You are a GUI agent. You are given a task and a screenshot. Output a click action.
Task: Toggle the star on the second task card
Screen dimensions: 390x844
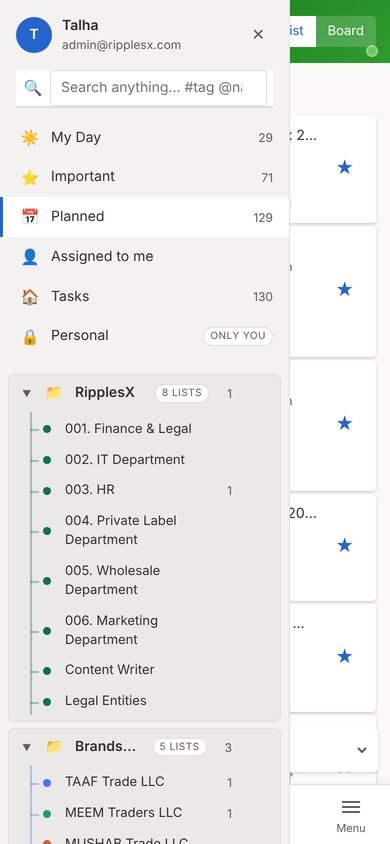(344, 290)
